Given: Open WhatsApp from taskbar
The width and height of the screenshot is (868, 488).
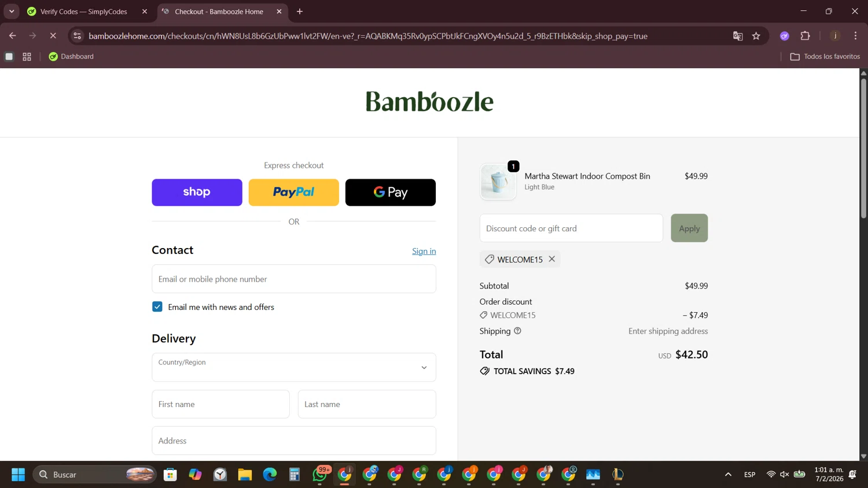Looking at the screenshot, I should point(319,475).
